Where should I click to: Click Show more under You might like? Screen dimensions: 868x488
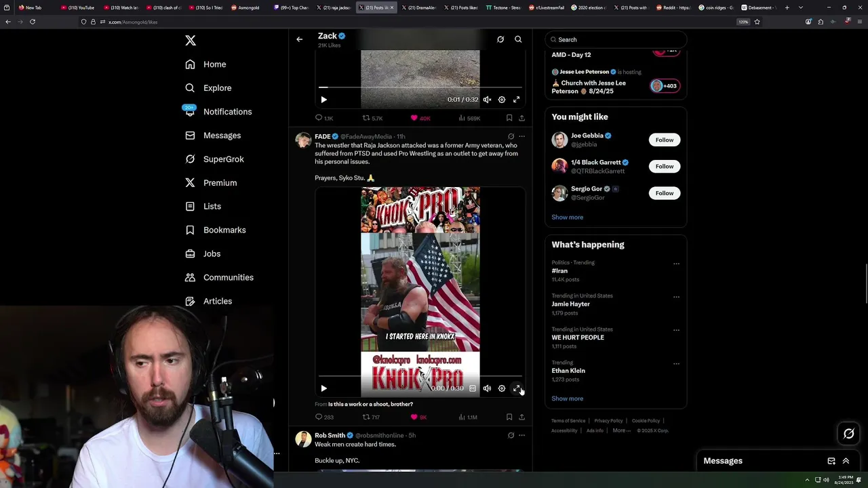567,217
